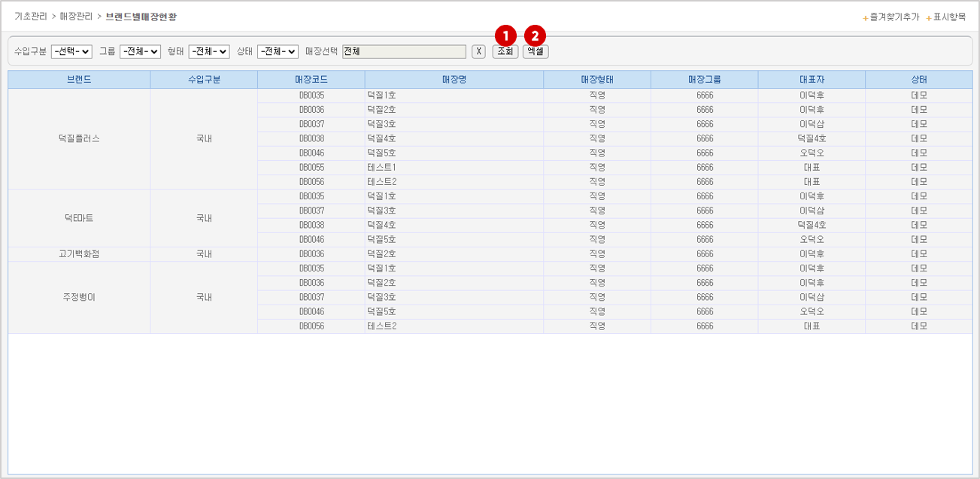The image size is (980, 479).
Task: Clear store selection with X button
Action: point(478,52)
